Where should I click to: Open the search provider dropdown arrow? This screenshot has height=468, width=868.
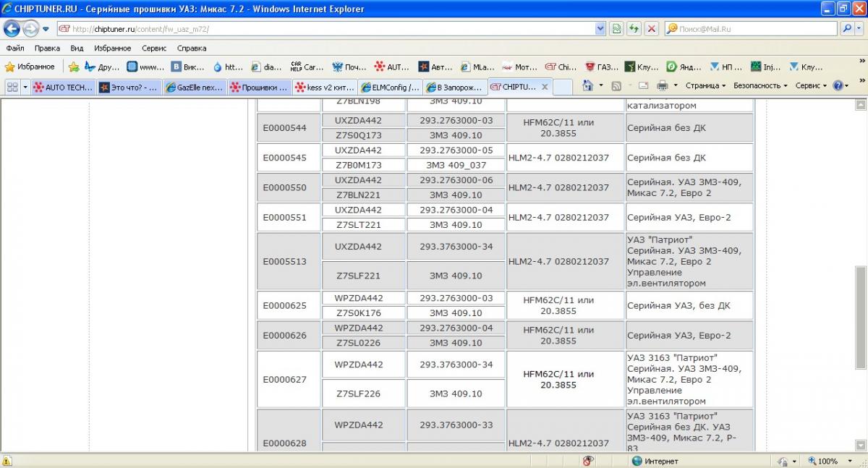tap(860, 29)
